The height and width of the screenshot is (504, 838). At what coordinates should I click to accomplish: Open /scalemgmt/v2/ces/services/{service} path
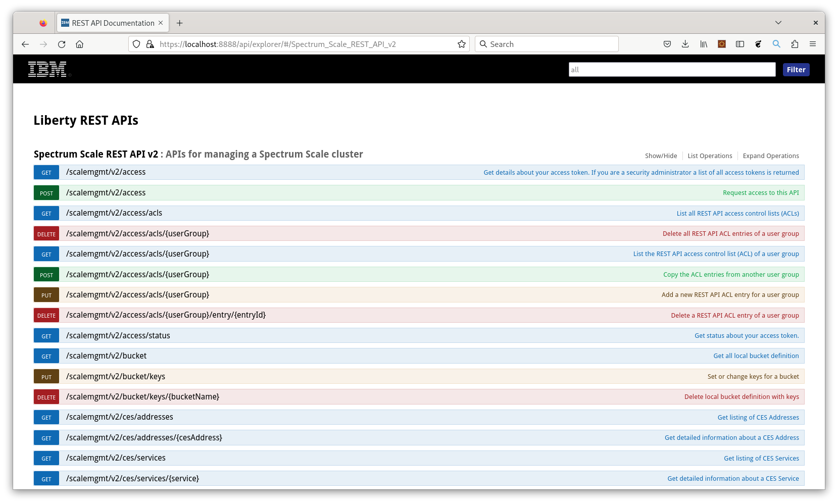pyautogui.click(x=132, y=479)
